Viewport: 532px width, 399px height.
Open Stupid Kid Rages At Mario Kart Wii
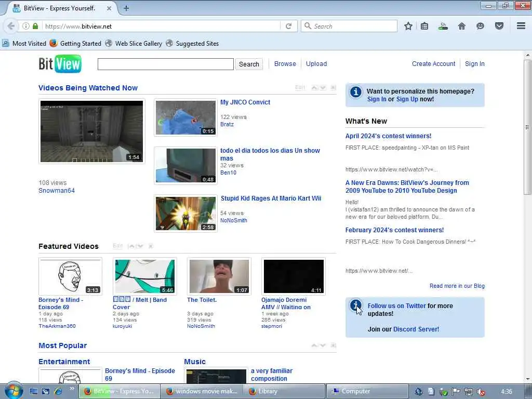point(271,198)
